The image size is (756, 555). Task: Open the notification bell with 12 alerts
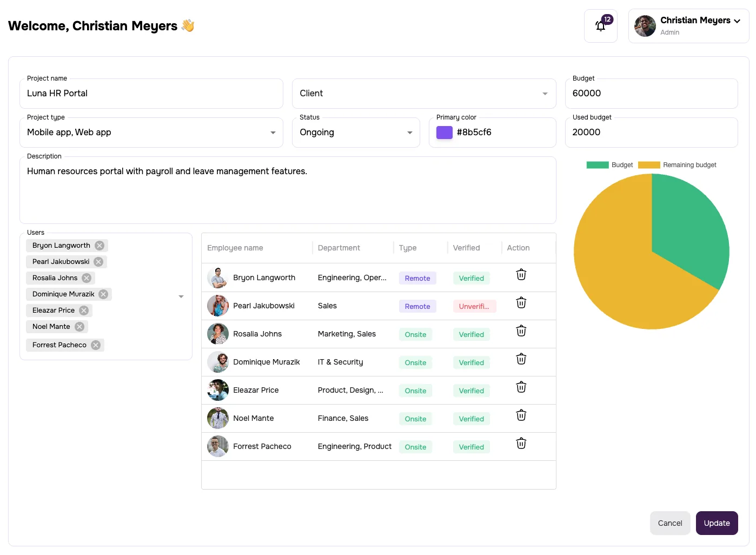click(600, 25)
